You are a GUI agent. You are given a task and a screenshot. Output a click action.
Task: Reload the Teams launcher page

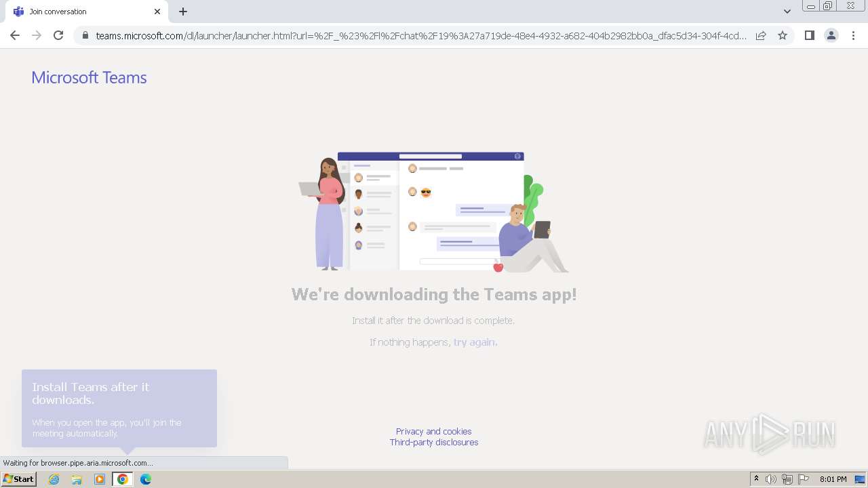58,35
